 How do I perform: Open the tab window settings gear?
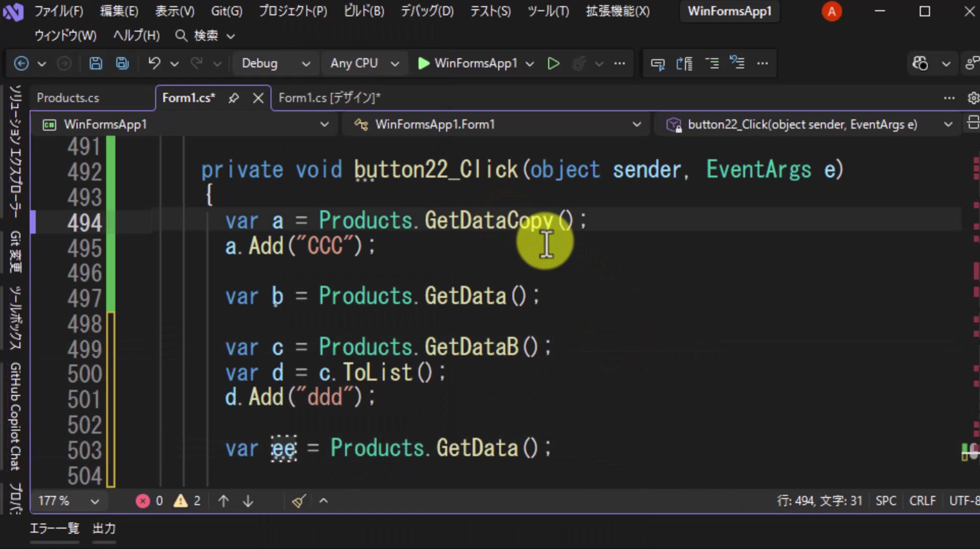coord(973,98)
